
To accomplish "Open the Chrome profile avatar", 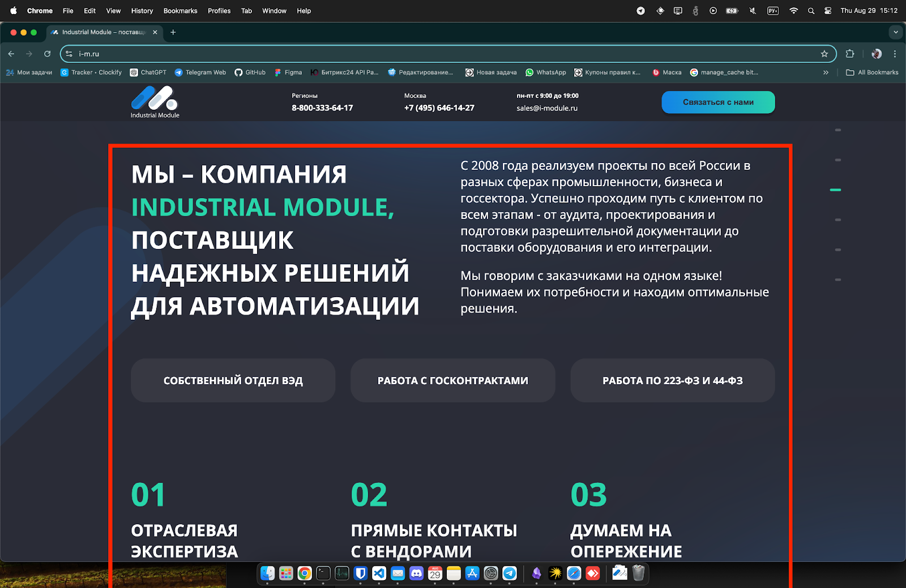I will (x=877, y=54).
